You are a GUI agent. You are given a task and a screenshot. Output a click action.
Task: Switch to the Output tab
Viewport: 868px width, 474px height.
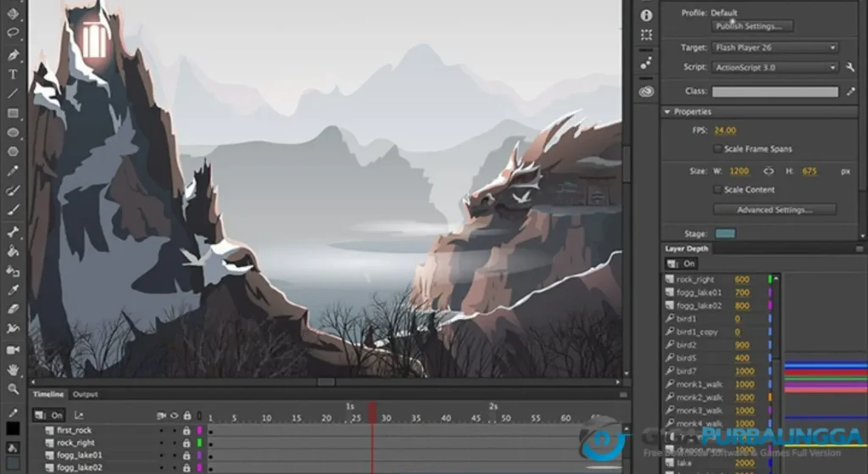click(x=86, y=394)
